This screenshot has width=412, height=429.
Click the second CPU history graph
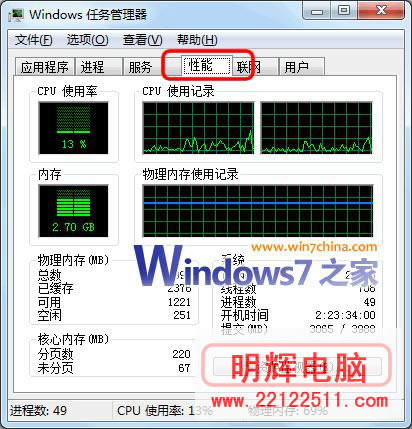click(316, 128)
